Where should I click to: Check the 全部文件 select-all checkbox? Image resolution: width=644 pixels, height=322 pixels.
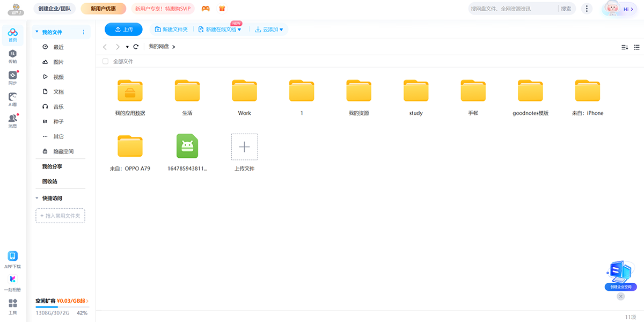pos(105,61)
